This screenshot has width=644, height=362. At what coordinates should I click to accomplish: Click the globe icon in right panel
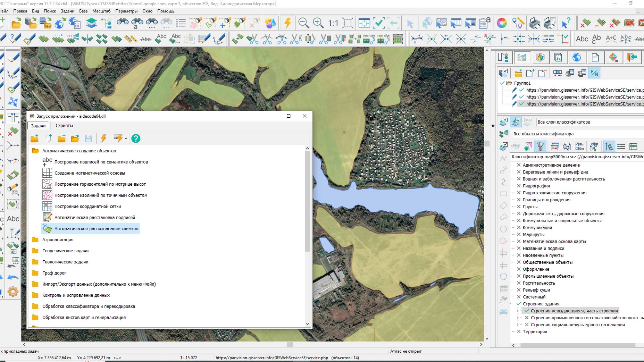click(x=577, y=57)
